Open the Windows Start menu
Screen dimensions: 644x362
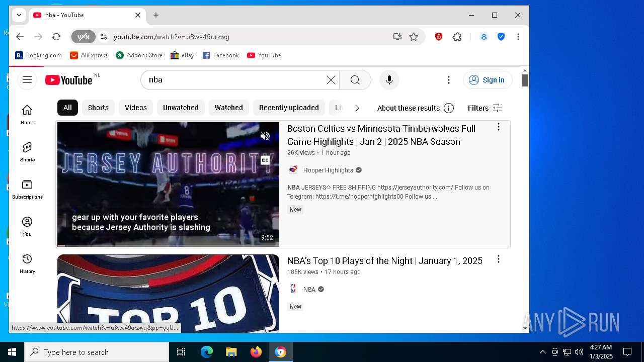click(x=12, y=352)
